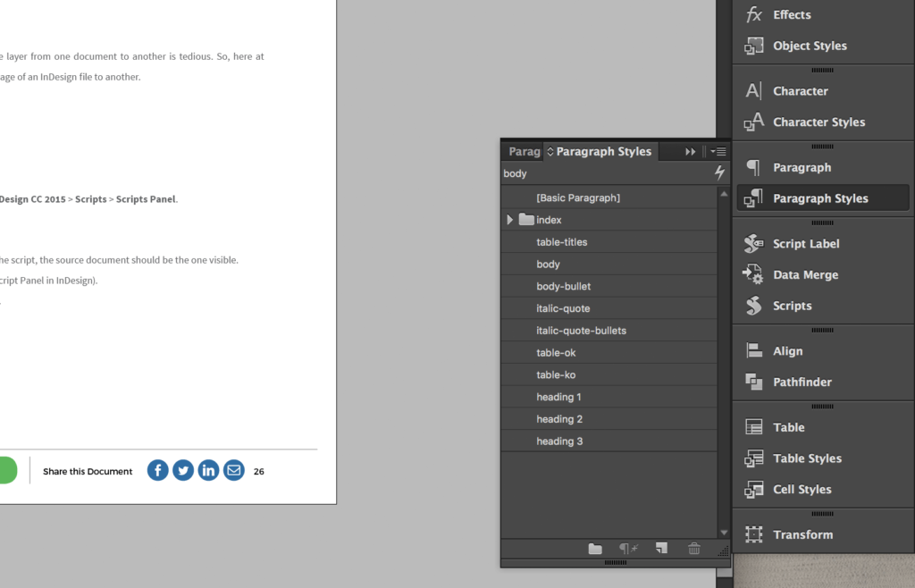
Task: Open the Scripts panel
Action: [790, 306]
